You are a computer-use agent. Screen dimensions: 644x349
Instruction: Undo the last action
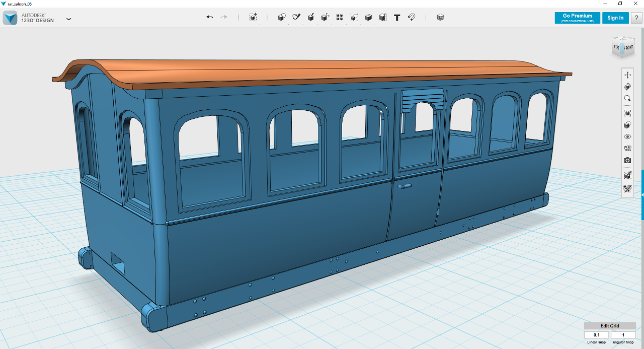(210, 17)
